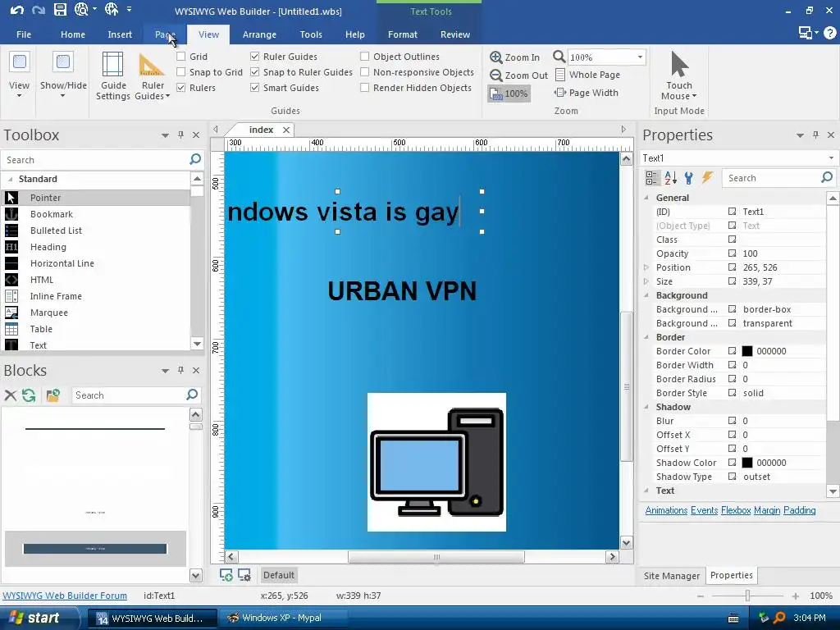Click the Undo icon in title bar
Image resolution: width=840 pixels, height=630 pixels.
point(16,10)
